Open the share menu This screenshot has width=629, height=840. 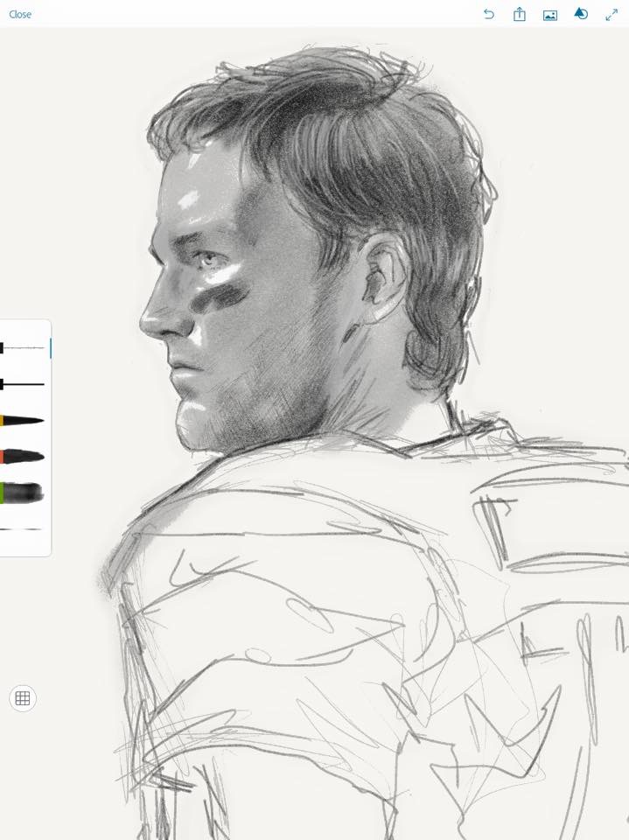click(x=519, y=15)
